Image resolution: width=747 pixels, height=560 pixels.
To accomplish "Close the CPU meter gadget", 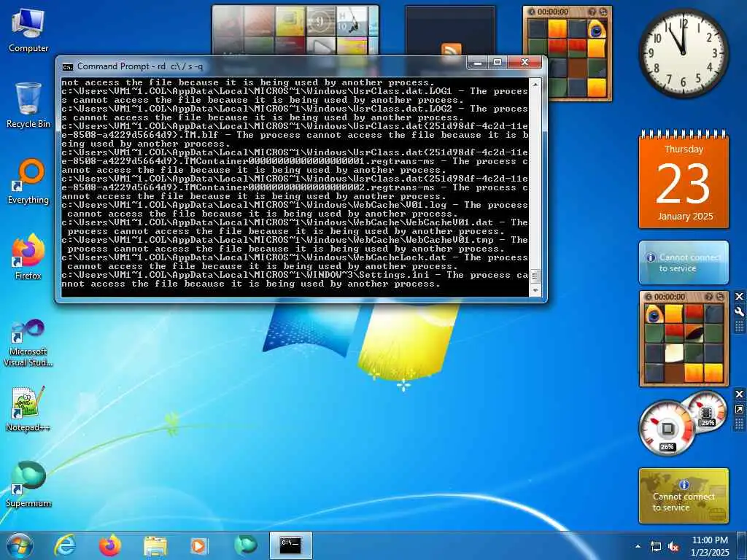I will pos(740,394).
